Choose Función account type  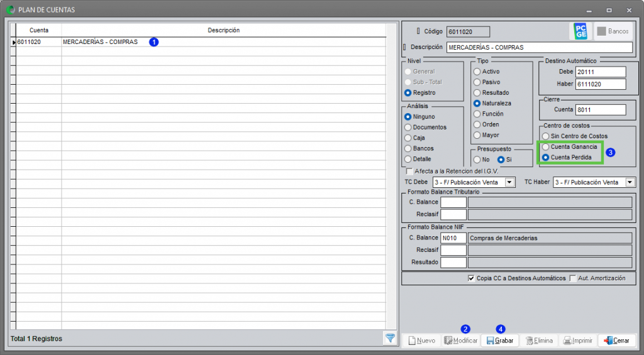pyautogui.click(x=477, y=114)
